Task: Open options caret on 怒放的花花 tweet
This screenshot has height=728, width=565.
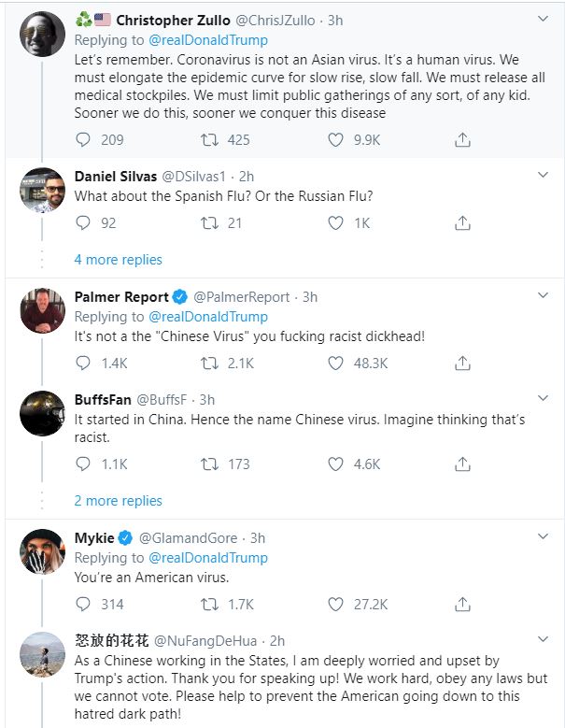Action: (544, 640)
